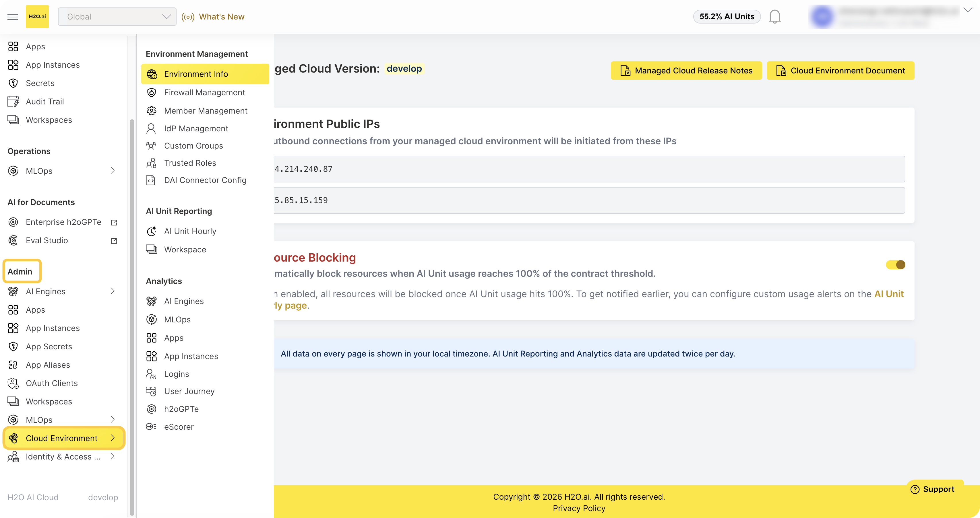Expand the user profile chevron
This screenshot has width=980, height=518.
click(x=967, y=10)
